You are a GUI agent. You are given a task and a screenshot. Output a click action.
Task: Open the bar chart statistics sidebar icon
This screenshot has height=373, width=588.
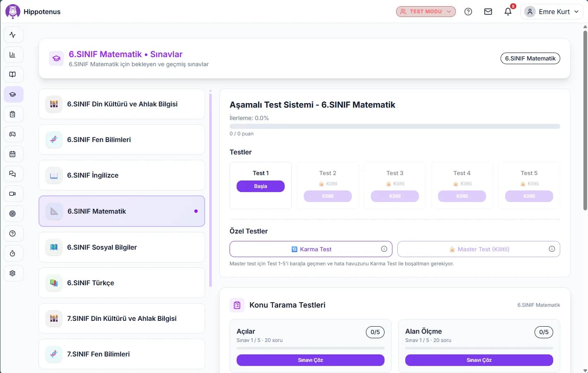tap(12, 55)
